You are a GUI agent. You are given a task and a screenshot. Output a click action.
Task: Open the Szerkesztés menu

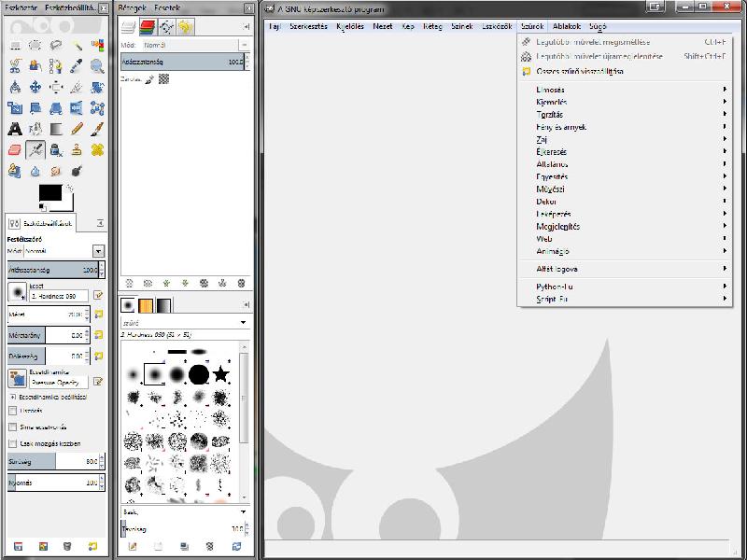pyautogui.click(x=308, y=27)
